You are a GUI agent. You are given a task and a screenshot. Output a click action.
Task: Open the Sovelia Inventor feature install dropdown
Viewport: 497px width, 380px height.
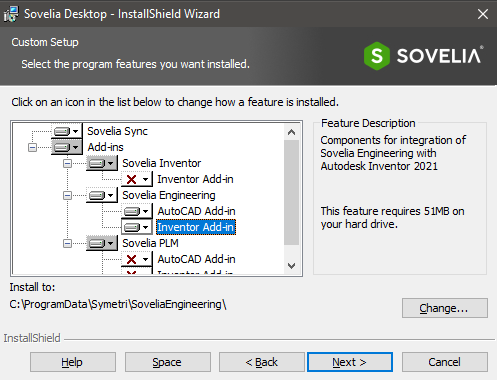pyautogui.click(x=102, y=163)
